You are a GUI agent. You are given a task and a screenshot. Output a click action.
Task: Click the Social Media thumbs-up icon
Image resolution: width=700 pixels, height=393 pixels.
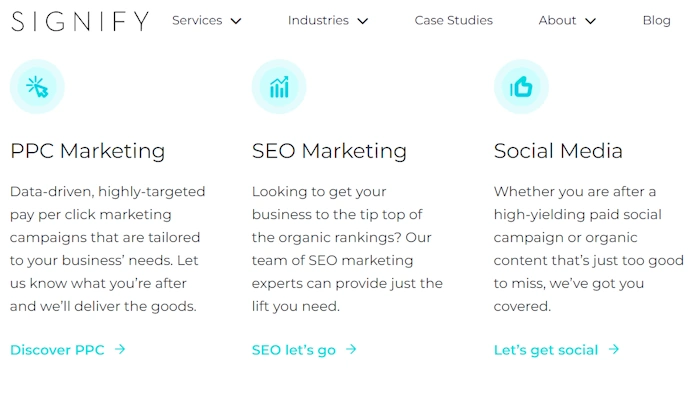pyautogui.click(x=521, y=87)
